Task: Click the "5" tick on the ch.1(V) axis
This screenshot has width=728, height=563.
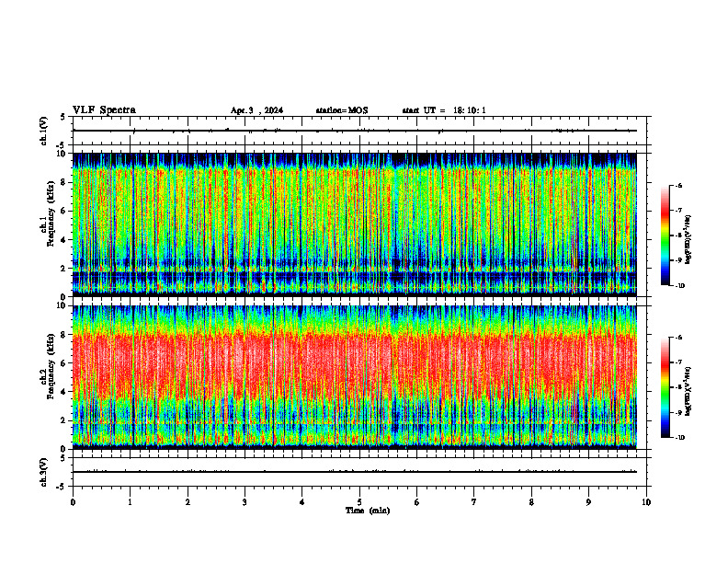Action: pyautogui.click(x=64, y=117)
